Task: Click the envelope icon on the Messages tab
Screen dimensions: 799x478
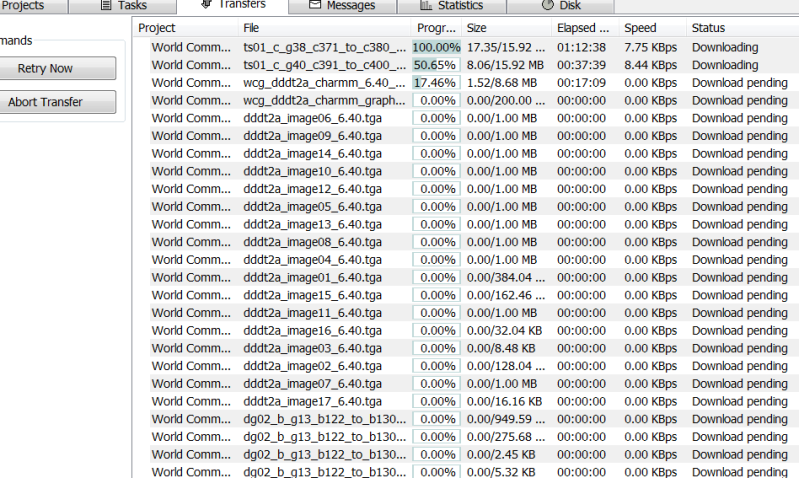Action: coord(315,5)
